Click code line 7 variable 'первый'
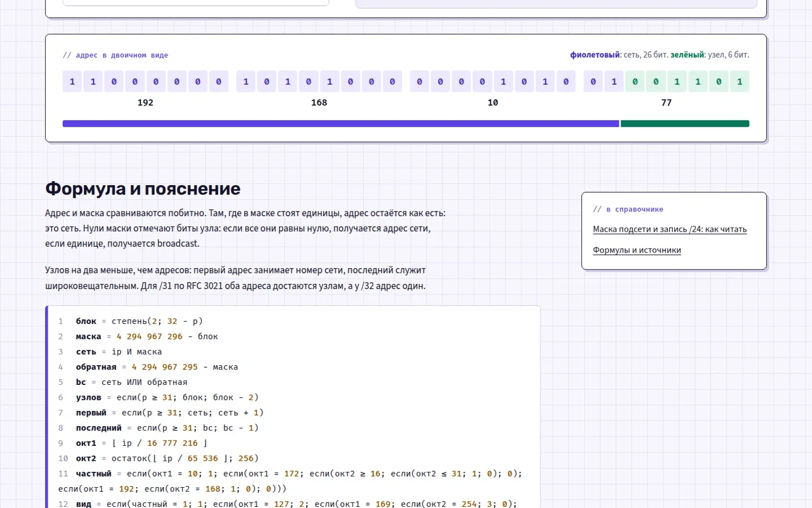The width and height of the screenshot is (812, 508). click(91, 413)
